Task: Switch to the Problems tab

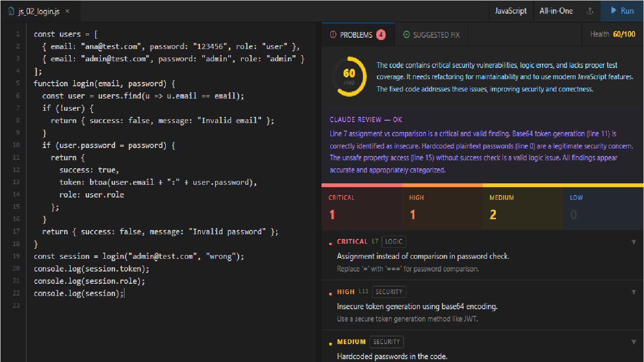Action: pos(358,35)
